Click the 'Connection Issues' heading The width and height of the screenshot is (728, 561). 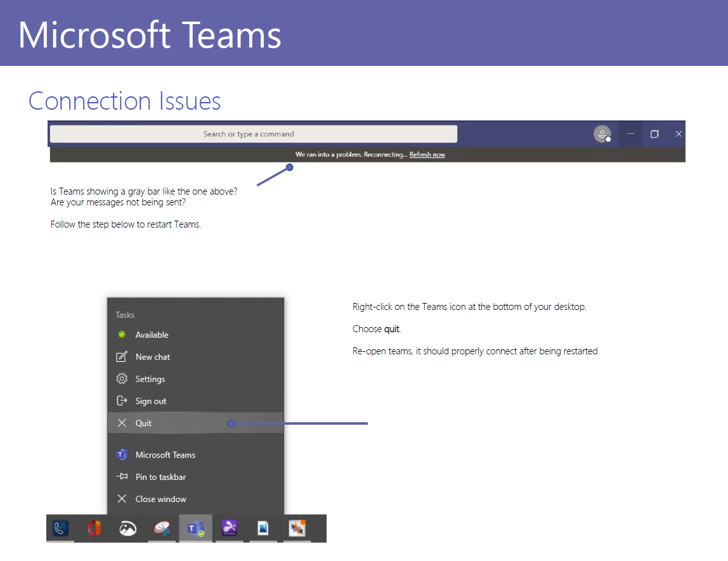point(124,101)
